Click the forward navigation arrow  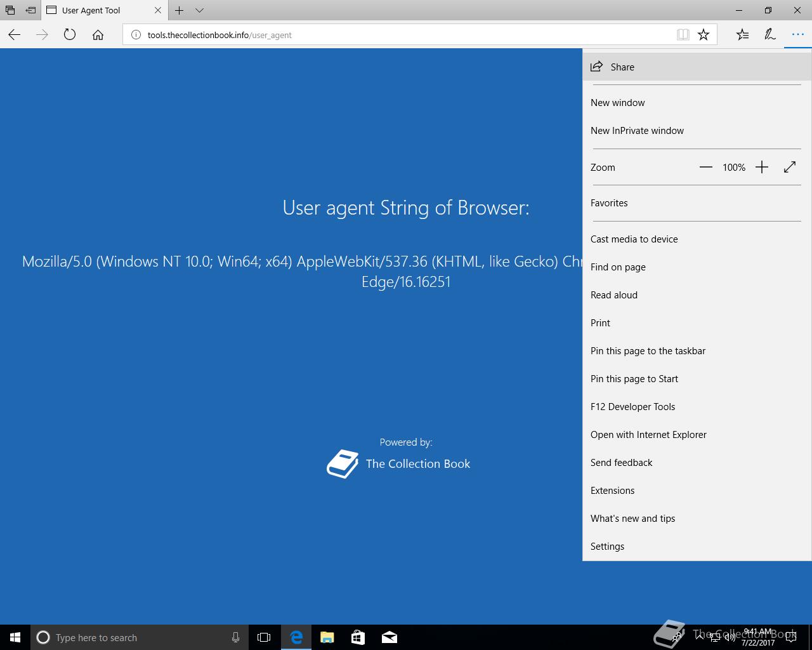coord(42,35)
